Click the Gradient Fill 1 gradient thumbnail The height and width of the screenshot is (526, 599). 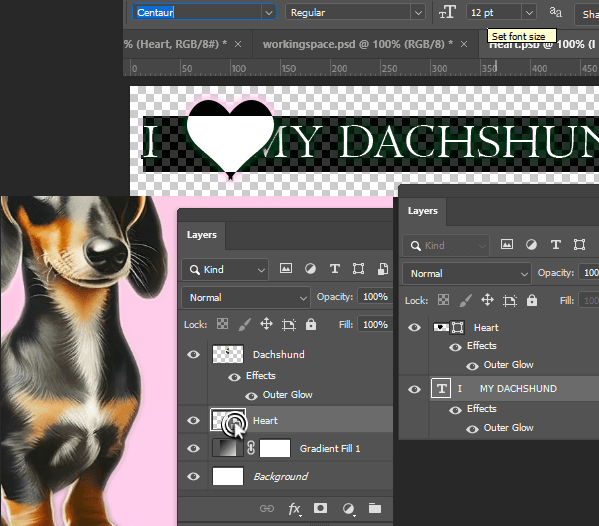point(227,448)
